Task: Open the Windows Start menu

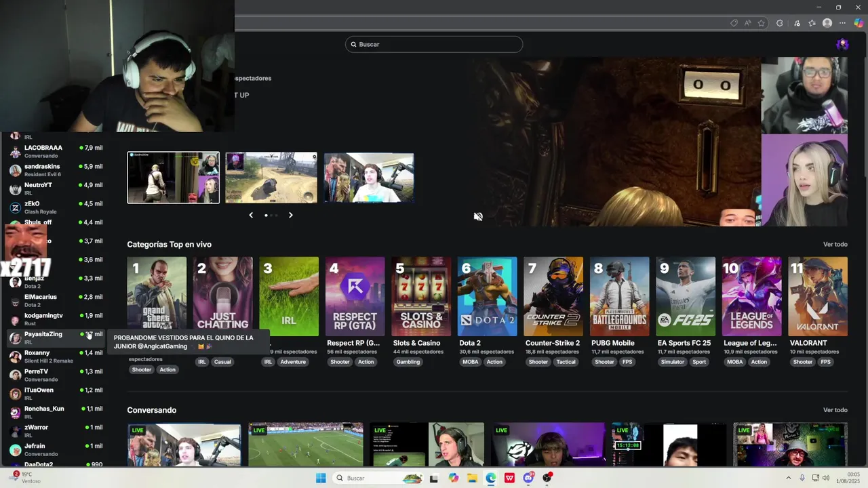Action: 321,478
